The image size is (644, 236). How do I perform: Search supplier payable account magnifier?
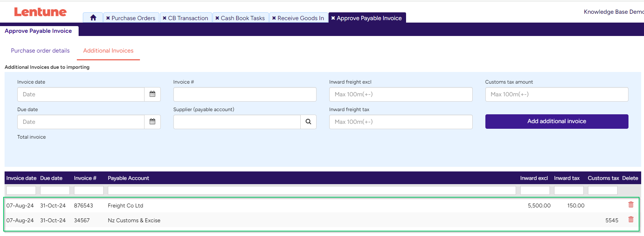[x=308, y=122]
